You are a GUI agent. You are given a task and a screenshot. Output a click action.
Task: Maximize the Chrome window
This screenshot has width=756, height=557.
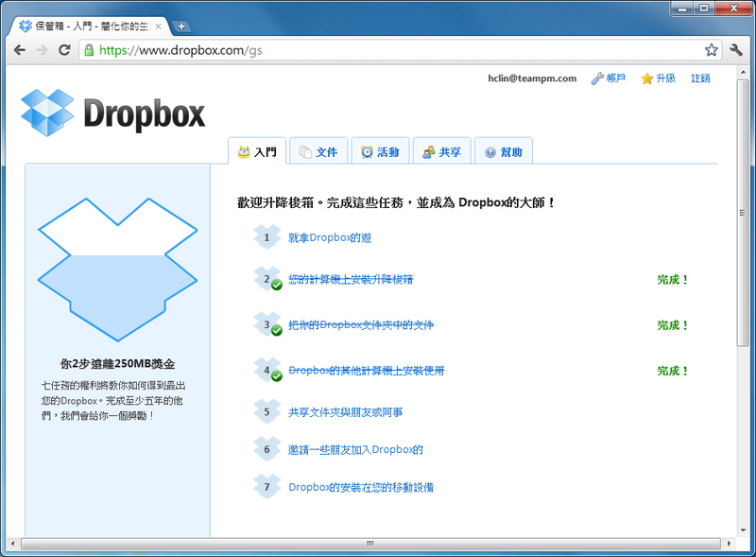click(704, 9)
